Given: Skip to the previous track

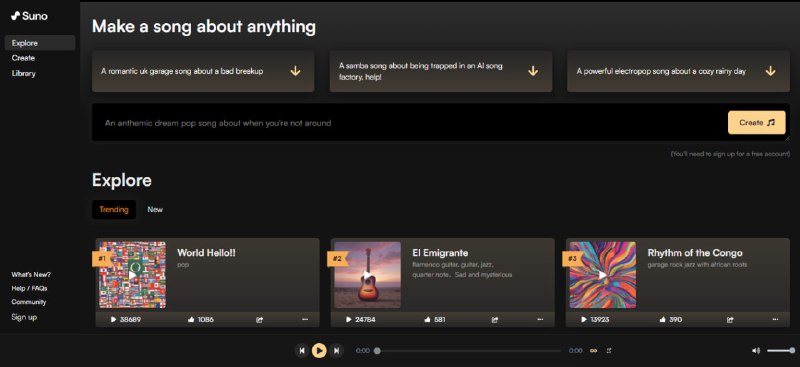Looking at the screenshot, I should point(302,351).
